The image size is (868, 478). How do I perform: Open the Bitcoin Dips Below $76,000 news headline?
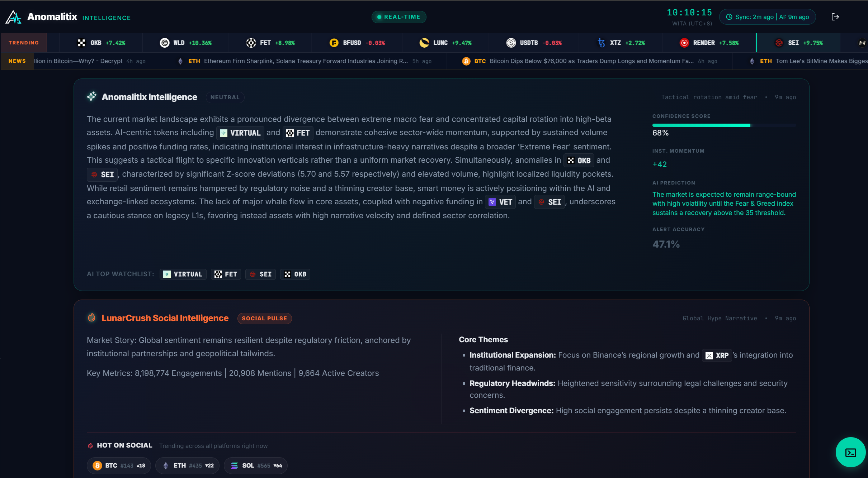[592, 61]
